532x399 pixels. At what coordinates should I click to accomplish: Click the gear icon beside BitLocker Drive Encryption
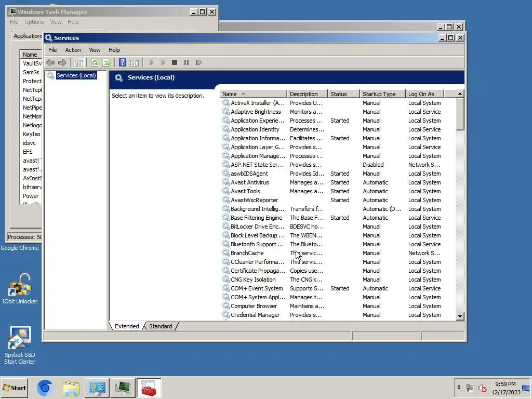pyautogui.click(x=225, y=226)
